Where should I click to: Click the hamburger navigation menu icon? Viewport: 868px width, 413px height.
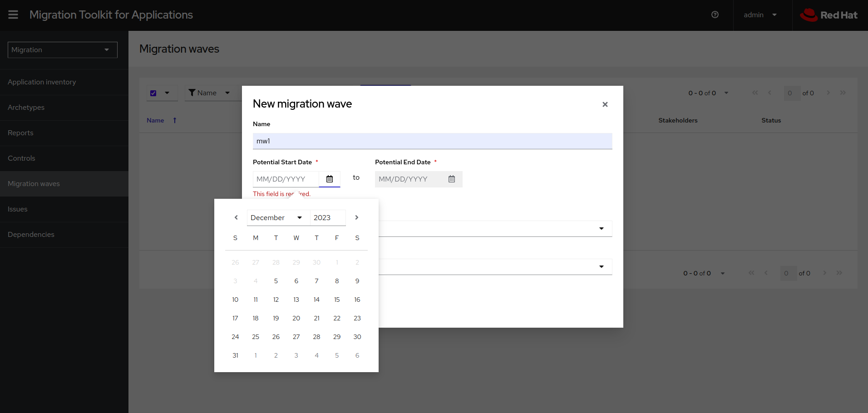click(13, 15)
